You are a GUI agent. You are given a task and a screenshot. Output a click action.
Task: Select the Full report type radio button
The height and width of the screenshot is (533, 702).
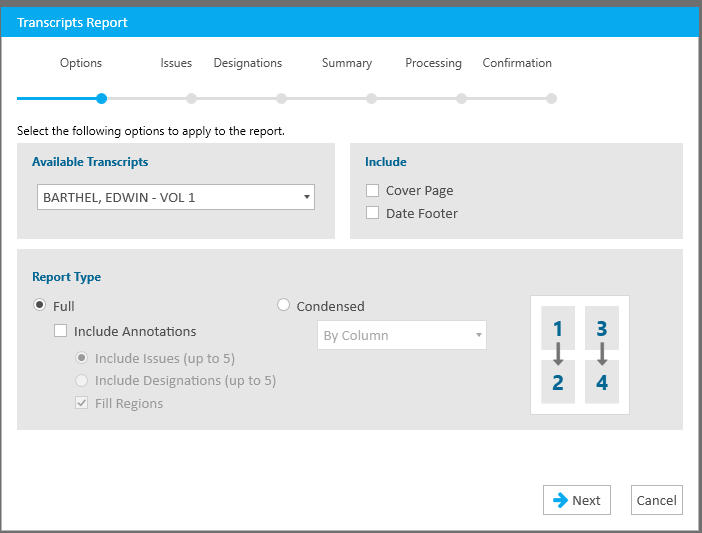[x=39, y=305]
